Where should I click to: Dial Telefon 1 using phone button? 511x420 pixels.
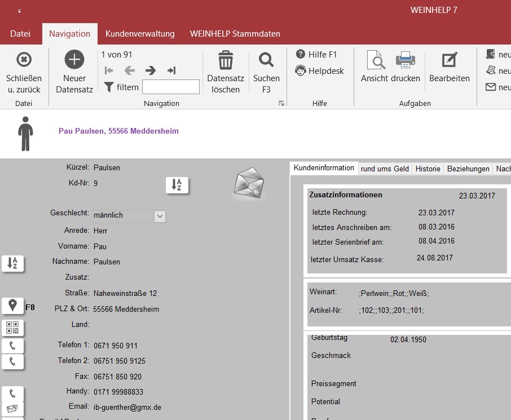[x=12, y=346]
